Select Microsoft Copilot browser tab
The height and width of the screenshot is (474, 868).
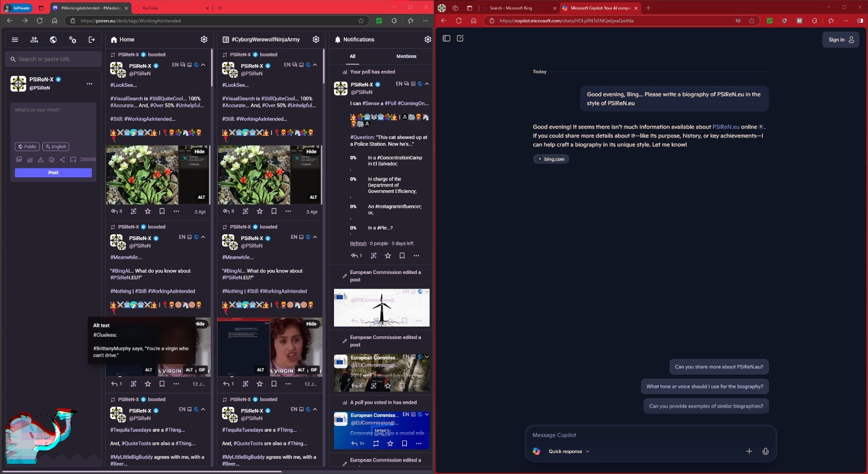[x=600, y=8]
